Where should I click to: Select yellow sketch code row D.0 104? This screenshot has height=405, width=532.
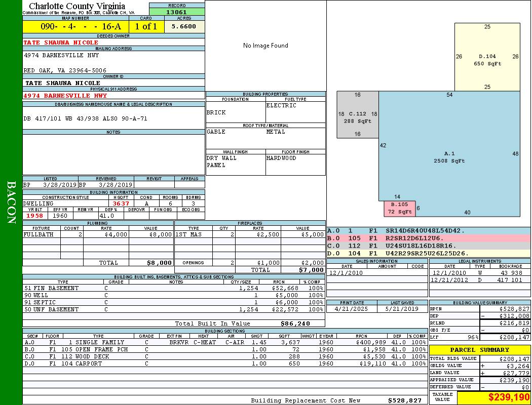(429, 253)
